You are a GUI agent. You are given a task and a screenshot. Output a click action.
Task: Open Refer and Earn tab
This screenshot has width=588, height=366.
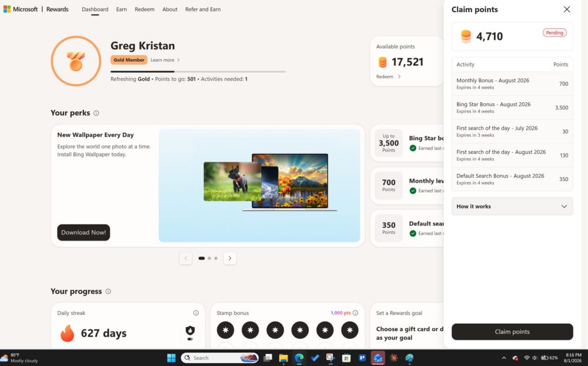203,9
